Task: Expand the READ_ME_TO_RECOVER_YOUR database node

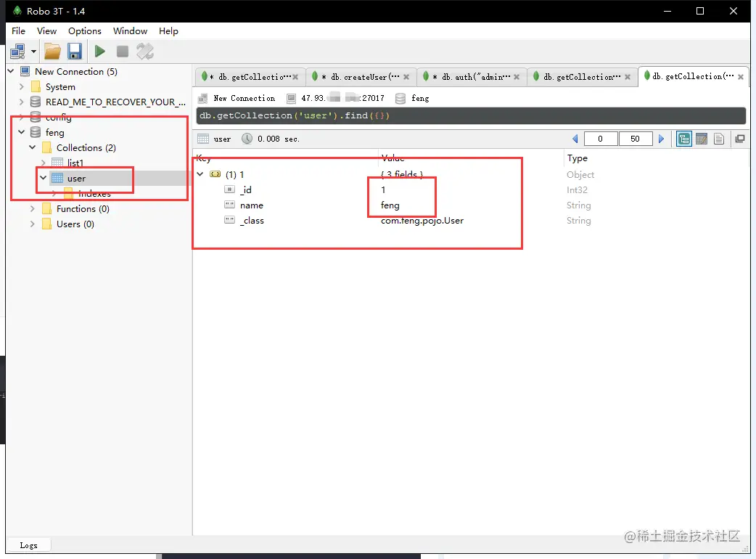Action: point(21,102)
